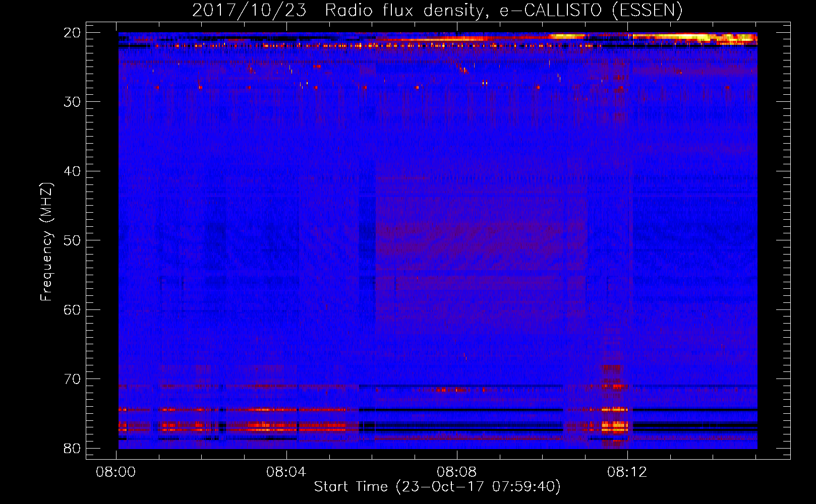Click the 30 MHz frequency tick label
This screenshot has height=504, width=816.
click(72, 102)
